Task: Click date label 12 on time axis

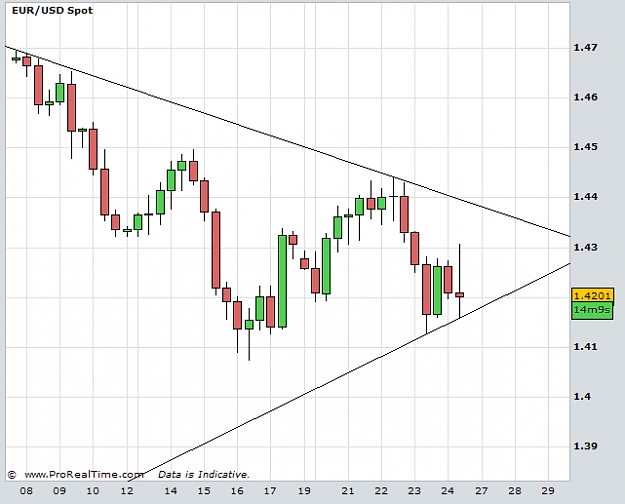Action: pyautogui.click(x=127, y=490)
